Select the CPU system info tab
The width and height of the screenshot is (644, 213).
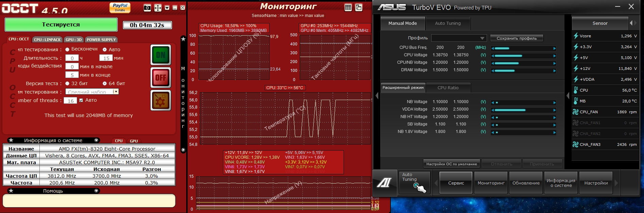pos(119,141)
